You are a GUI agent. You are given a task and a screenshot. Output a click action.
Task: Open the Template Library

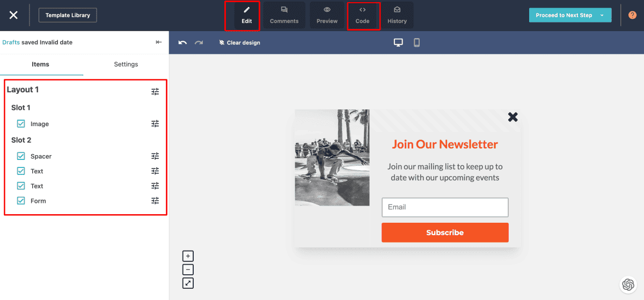pos(68,15)
